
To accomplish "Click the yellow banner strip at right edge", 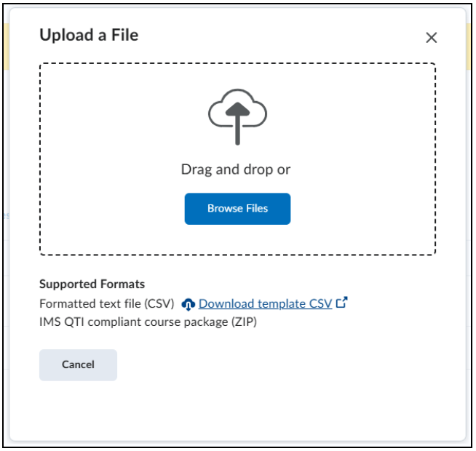I will point(469,47).
